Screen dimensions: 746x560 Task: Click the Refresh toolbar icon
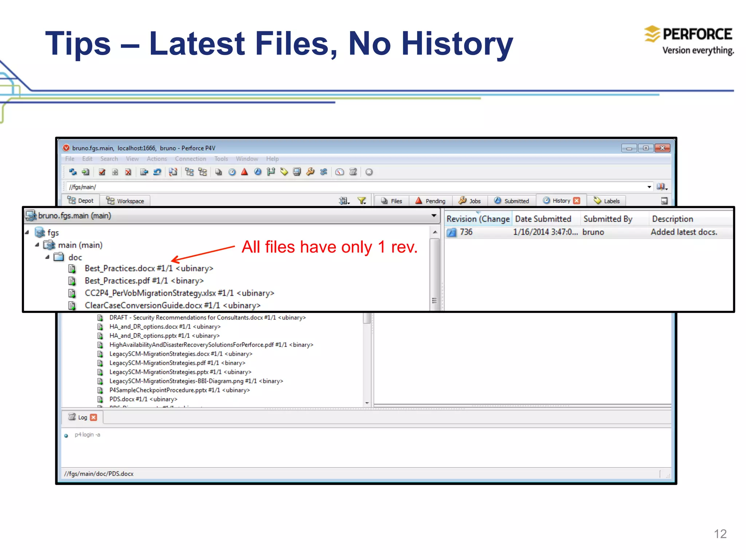pos(73,172)
